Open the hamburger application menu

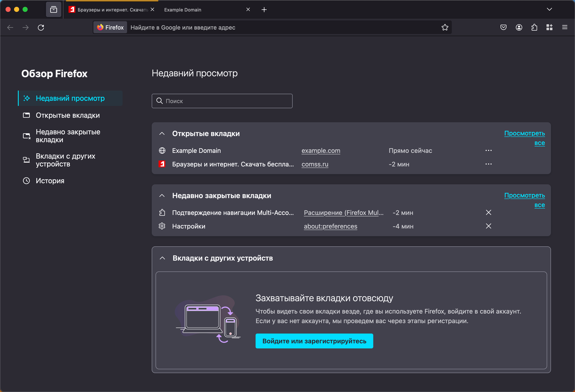(565, 28)
